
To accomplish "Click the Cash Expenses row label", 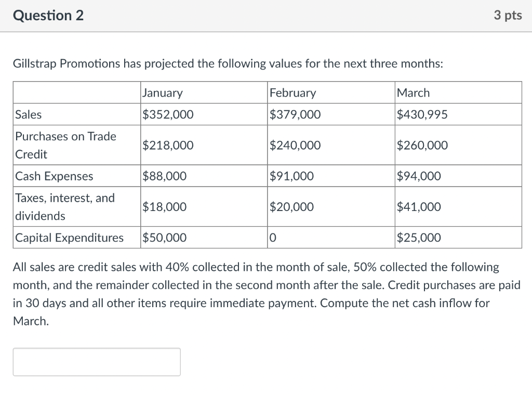I will [54, 176].
